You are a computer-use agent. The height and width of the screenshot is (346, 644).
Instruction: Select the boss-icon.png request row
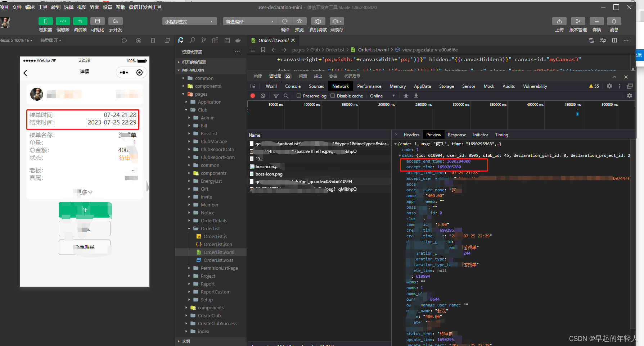(x=319, y=174)
